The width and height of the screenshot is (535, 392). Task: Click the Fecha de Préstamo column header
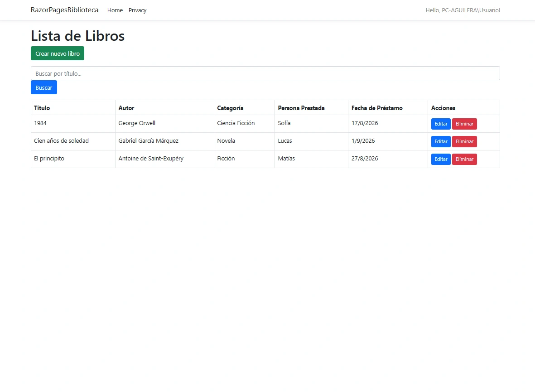click(x=377, y=108)
